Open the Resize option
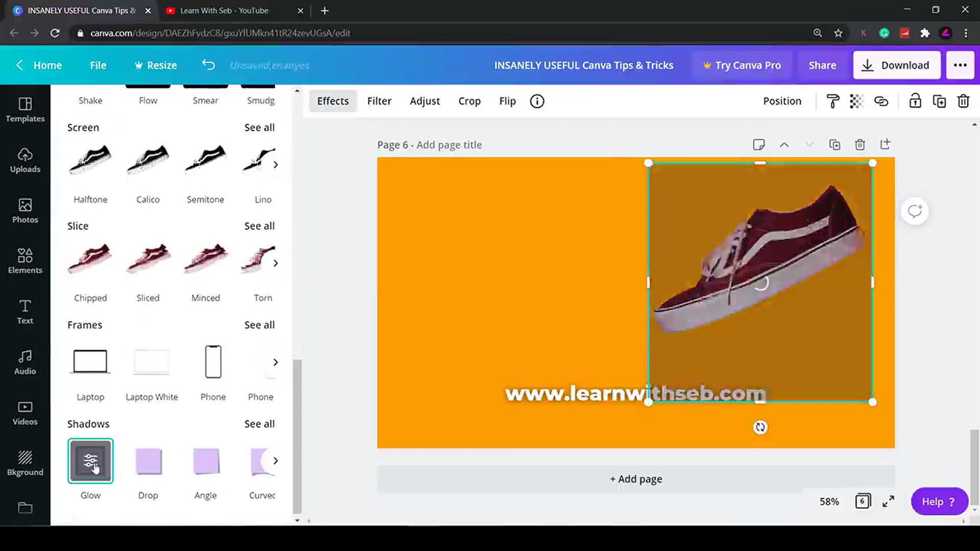980x551 pixels. tap(156, 65)
